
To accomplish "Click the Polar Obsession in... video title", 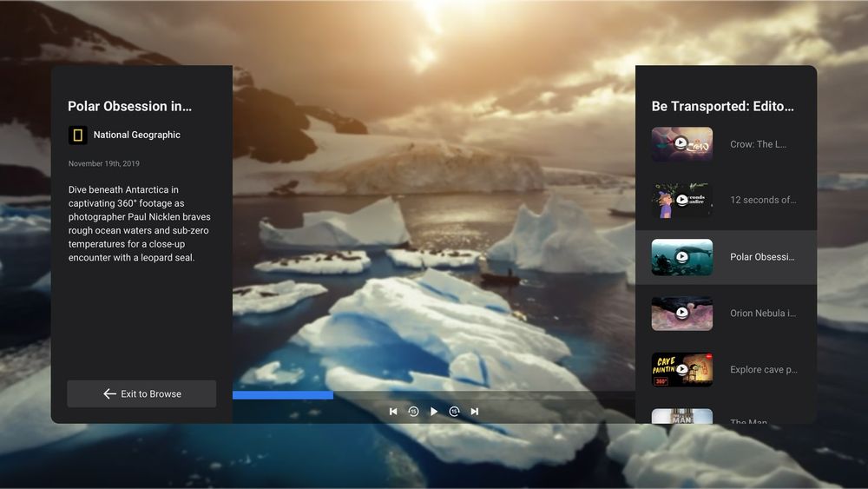I will point(129,106).
